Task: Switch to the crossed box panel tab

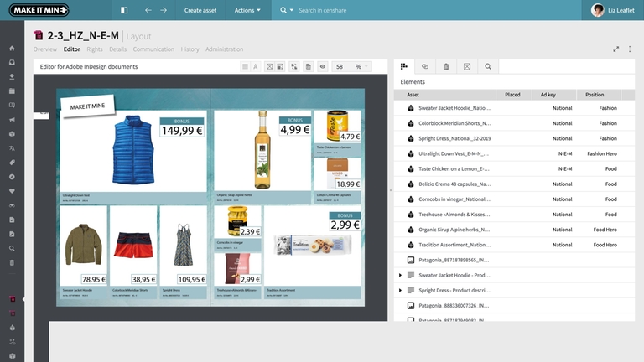Action: [467, 66]
